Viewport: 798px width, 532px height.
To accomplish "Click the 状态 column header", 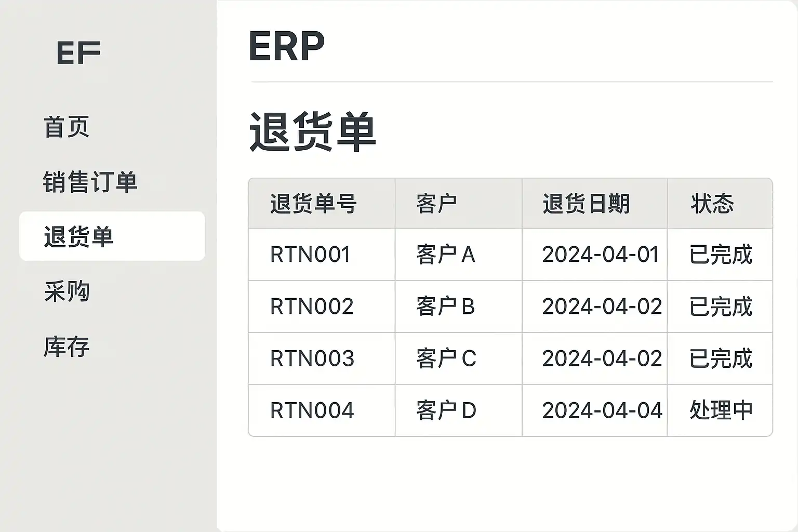I will coord(712,204).
